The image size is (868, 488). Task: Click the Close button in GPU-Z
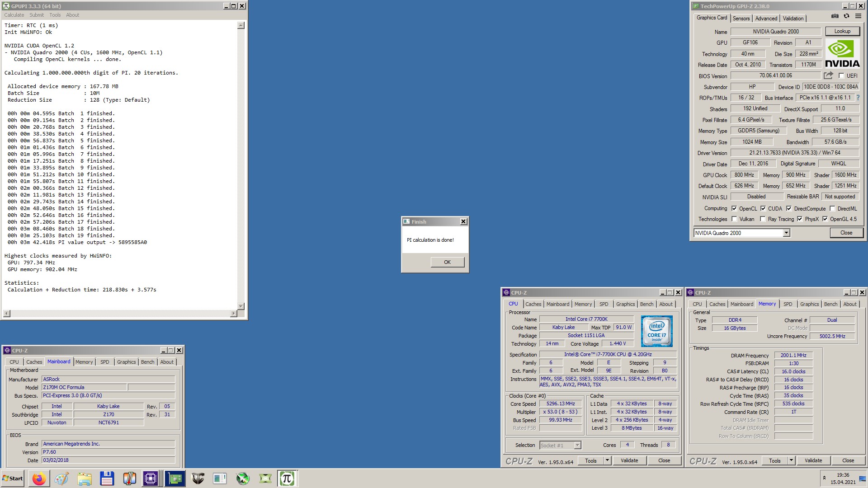[846, 233]
